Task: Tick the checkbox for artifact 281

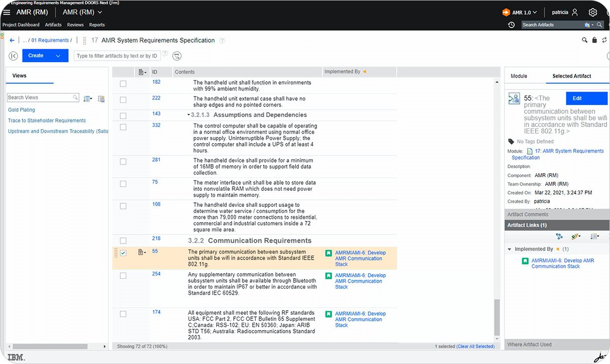Action: (123, 162)
